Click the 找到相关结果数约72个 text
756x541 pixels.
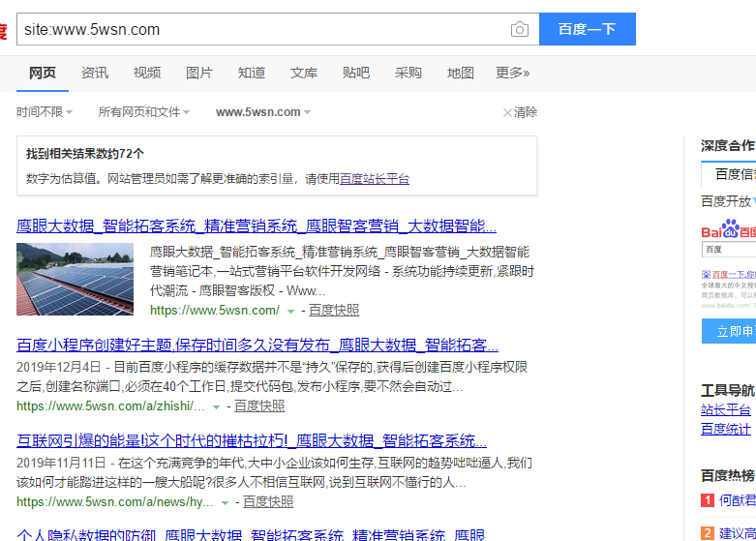(x=85, y=154)
